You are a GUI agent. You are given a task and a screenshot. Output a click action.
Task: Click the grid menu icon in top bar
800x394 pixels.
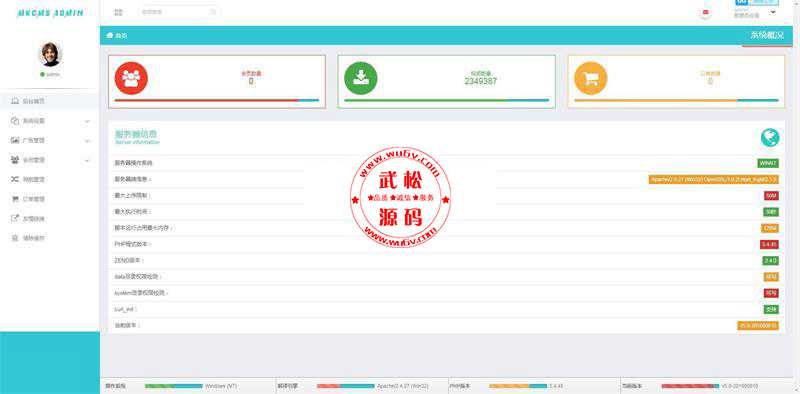pyautogui.click(x=118, y=12)
